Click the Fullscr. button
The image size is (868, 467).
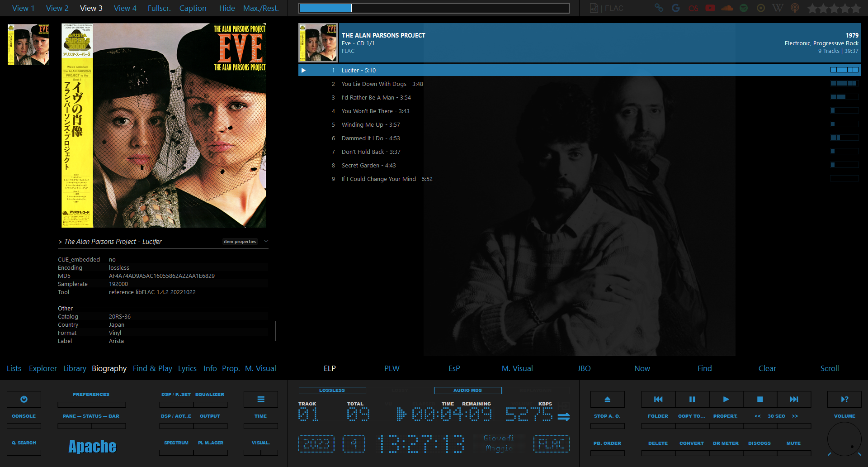pyautogui.click(x=159, y=8)
